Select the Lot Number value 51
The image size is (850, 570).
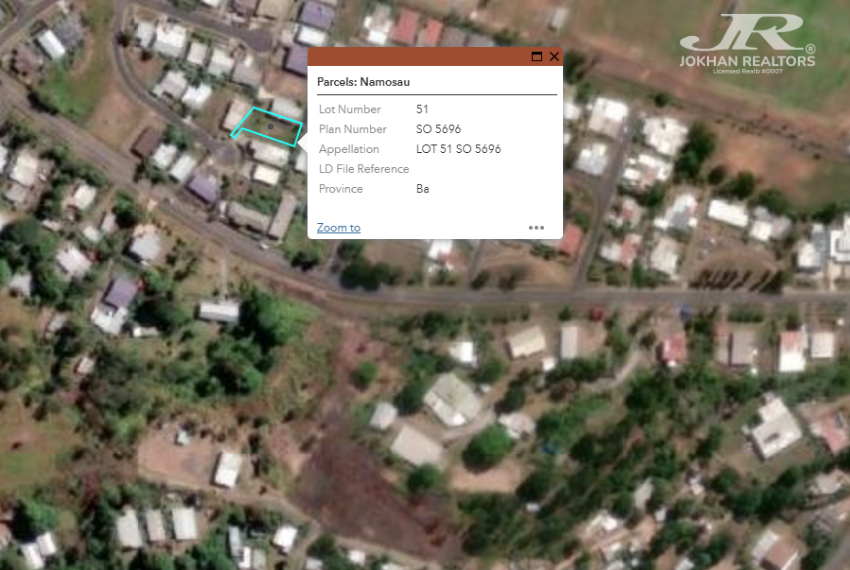(x=422, y=109)
